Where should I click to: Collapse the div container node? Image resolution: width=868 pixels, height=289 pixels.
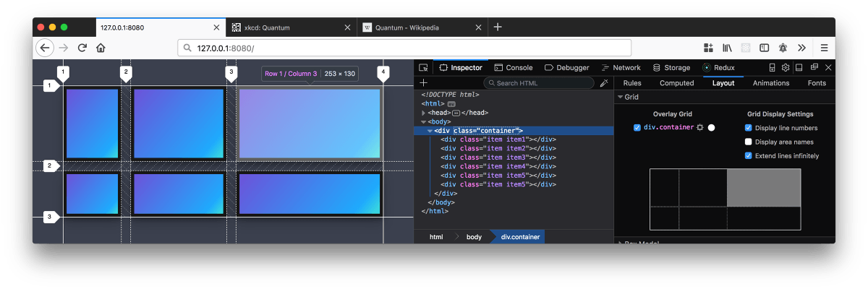430,131
